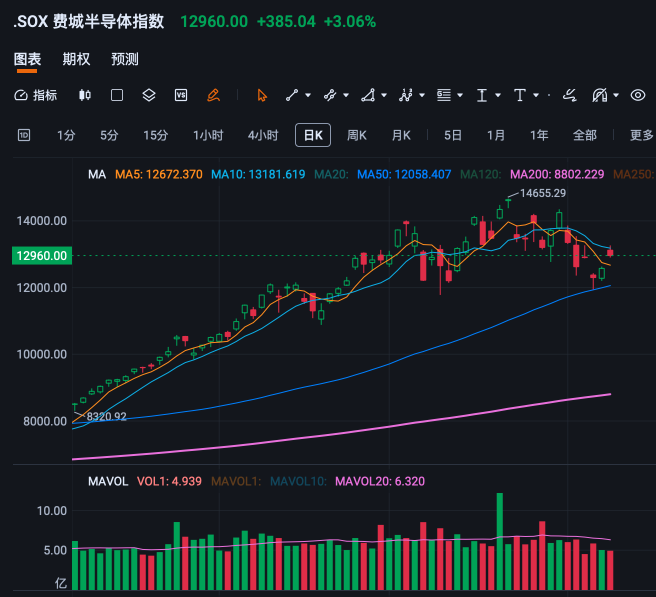This screenshot has width=656, height=597.
Task: Toggle the eye drawings visibility icon
Action: pyautogui.click(x=638, y=95)
